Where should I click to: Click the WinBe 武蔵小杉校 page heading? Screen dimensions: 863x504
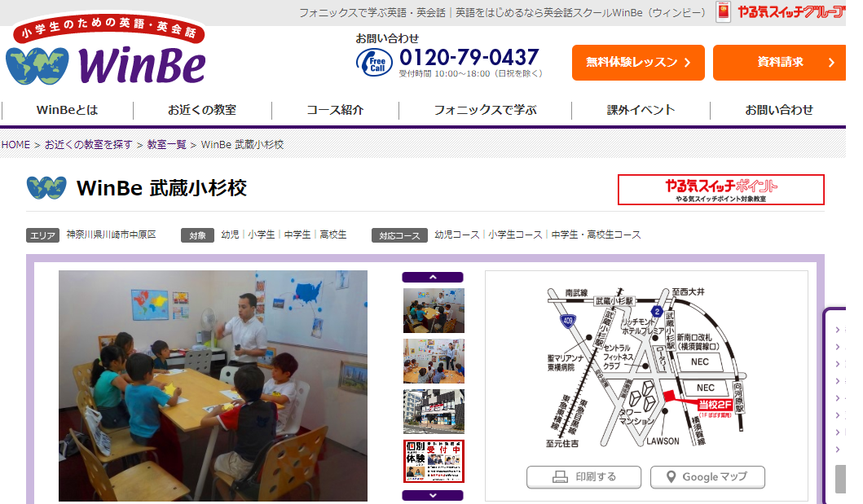pos(162,188)
